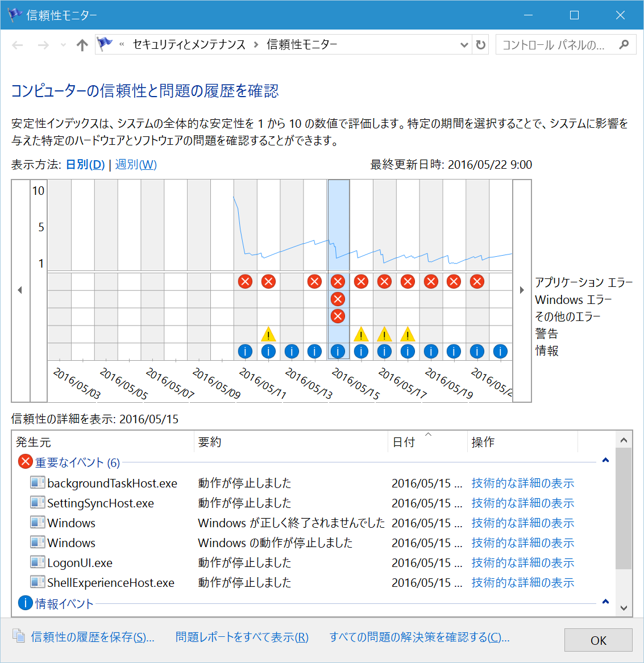This screenshot has width=644, height=663.
Task: Click the back navigation arrow icon
Action: click(x=18, y=44)
